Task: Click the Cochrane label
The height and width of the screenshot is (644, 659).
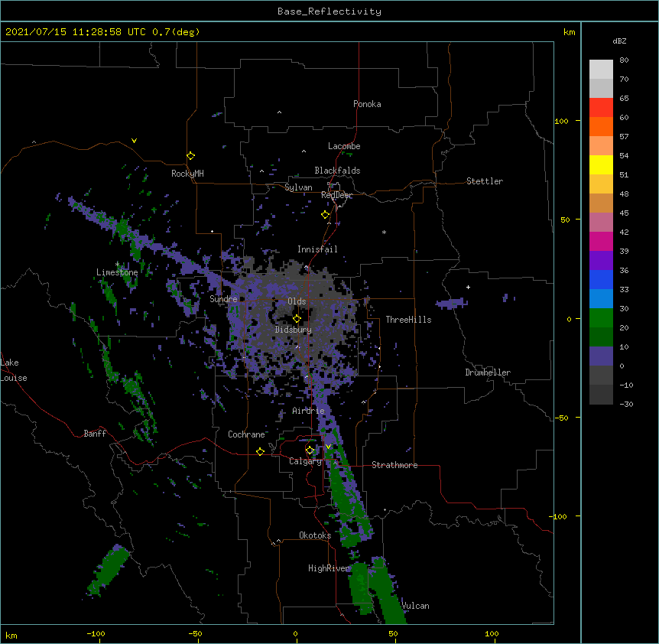Action: 246,434
